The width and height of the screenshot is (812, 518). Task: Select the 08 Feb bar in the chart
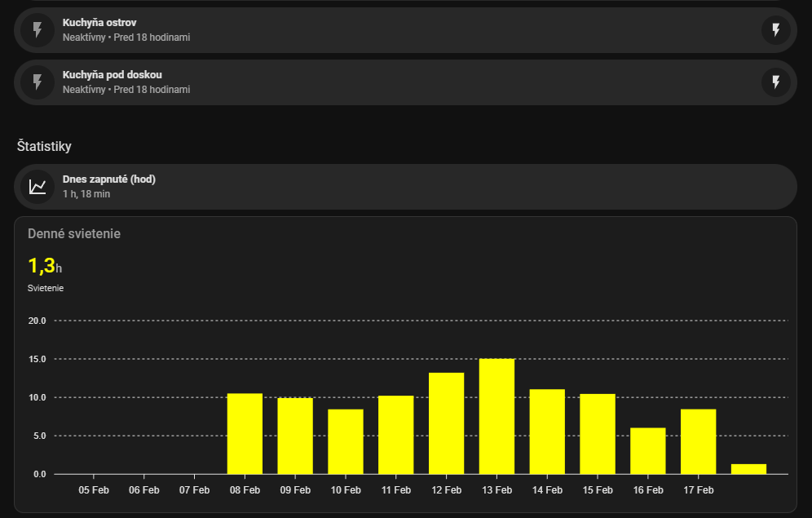click(x=245, y=434)
